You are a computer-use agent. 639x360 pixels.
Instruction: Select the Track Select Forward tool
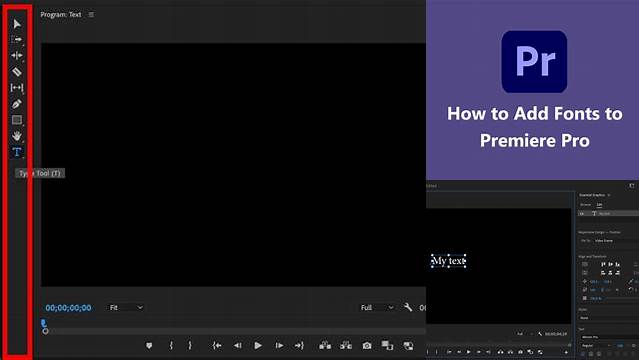[17, 40]
